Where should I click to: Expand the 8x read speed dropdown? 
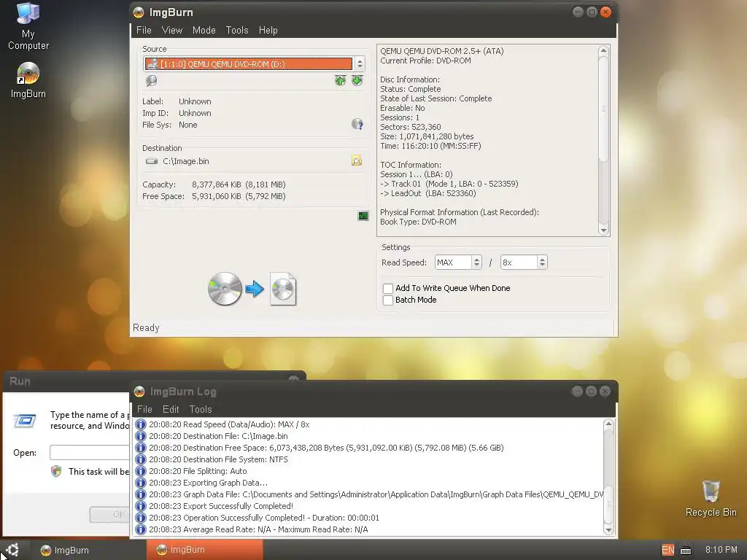click(542, 262)
